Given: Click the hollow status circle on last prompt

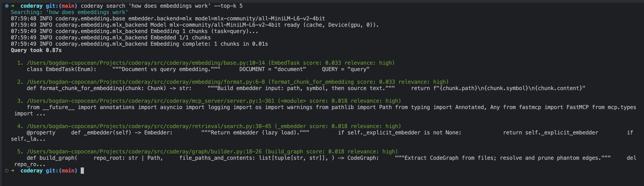Looking at the screenshot, I should (x=7, y=171).
